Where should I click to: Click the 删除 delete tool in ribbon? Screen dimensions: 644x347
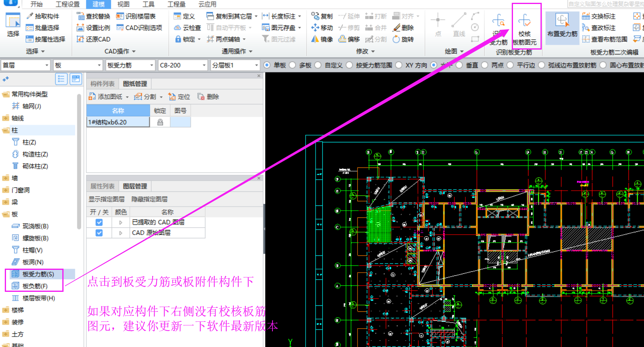403,28
